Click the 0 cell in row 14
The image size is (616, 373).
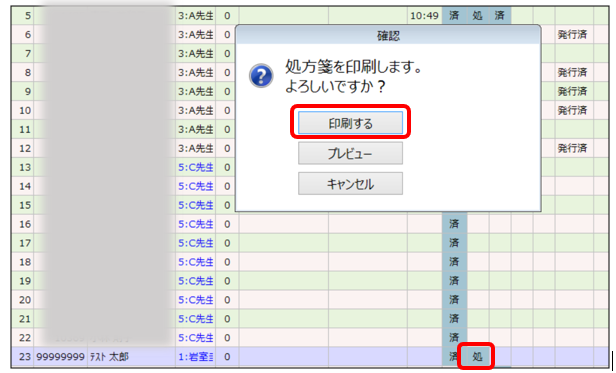[x=227, y=186]
